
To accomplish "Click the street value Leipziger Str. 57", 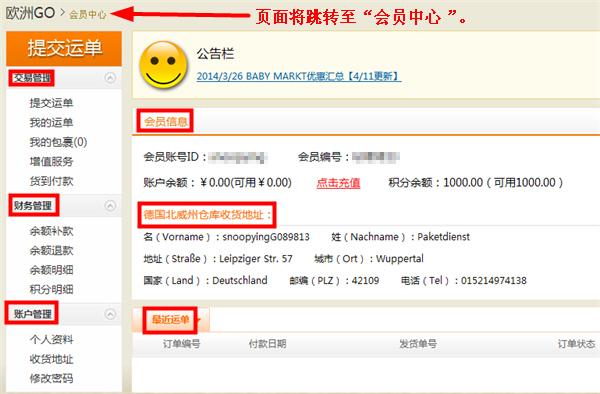I will (256, 259).
